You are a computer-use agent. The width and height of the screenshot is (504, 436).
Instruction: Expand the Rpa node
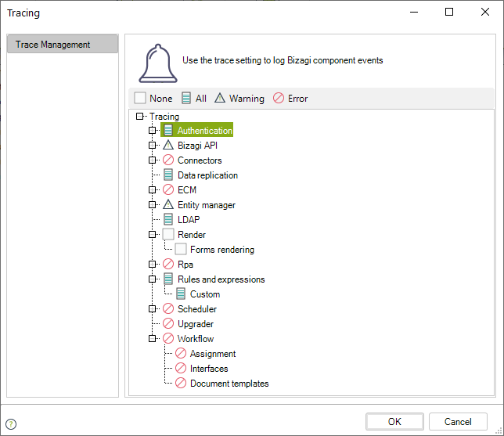click(x=152, y=264)
